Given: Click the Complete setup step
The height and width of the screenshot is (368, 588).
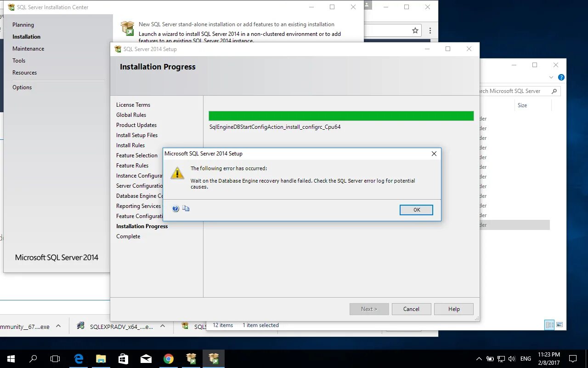Looking at the screenshot, I should [x=128, y=236].
